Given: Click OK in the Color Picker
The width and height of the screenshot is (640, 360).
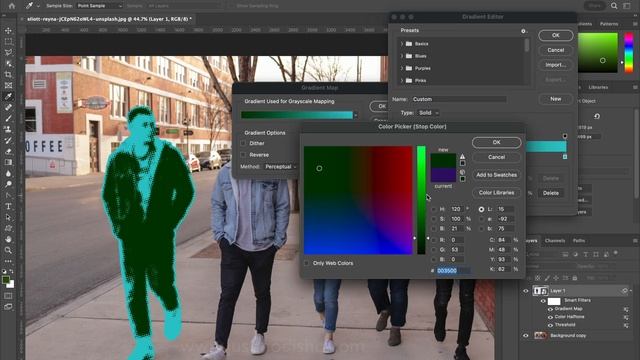Looking at the screenshot, I should [496, 142].
